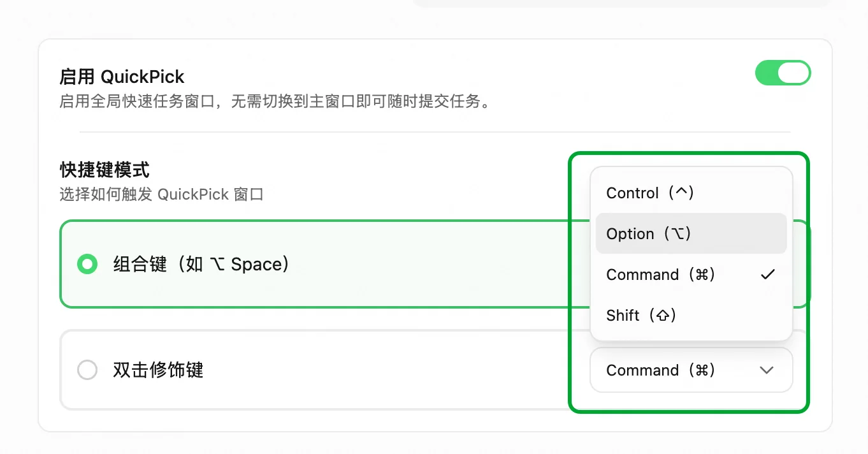Click the ⌘ symbol in the menu's Command entry

pyautogui.click(x=702, y=275)
